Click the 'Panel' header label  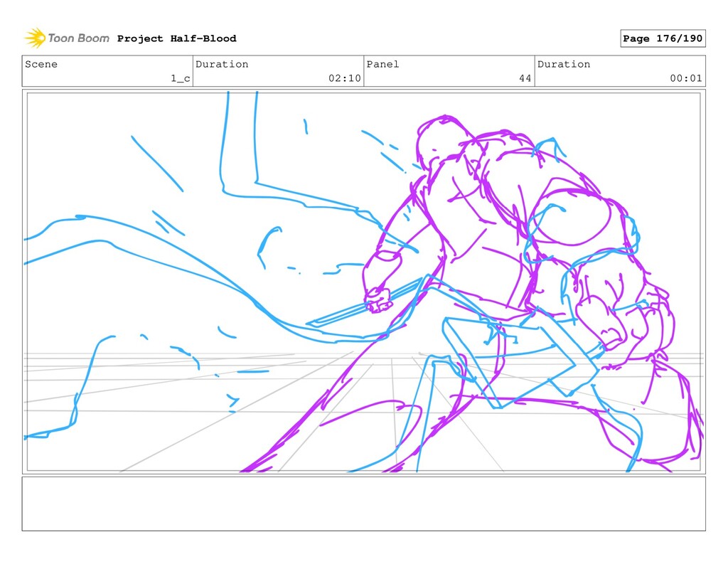pos(382,64)
